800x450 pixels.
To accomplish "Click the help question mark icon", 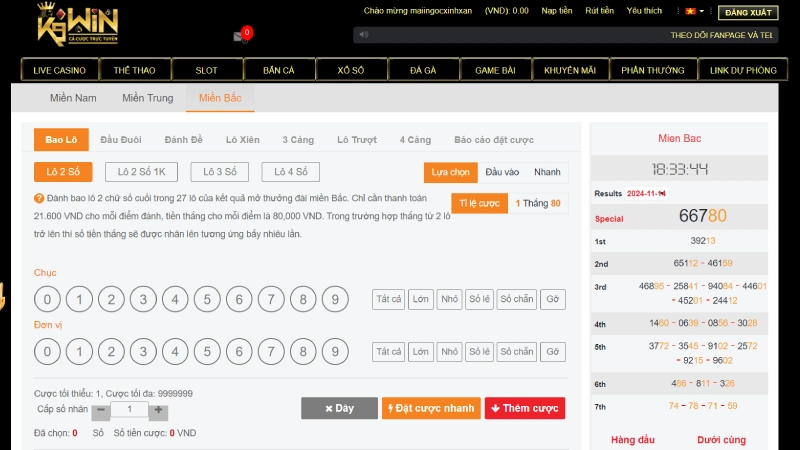I will 39,198.
